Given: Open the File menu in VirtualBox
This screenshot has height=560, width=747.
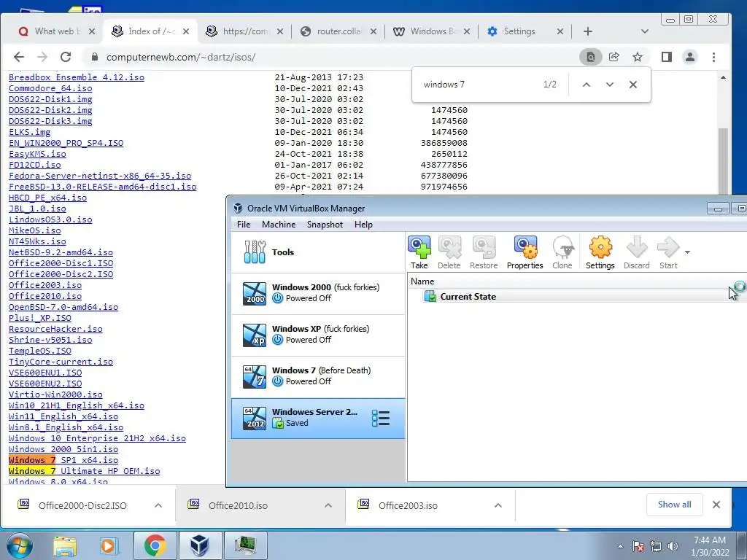Looking at the screenshot, I should tap(244, 225).
